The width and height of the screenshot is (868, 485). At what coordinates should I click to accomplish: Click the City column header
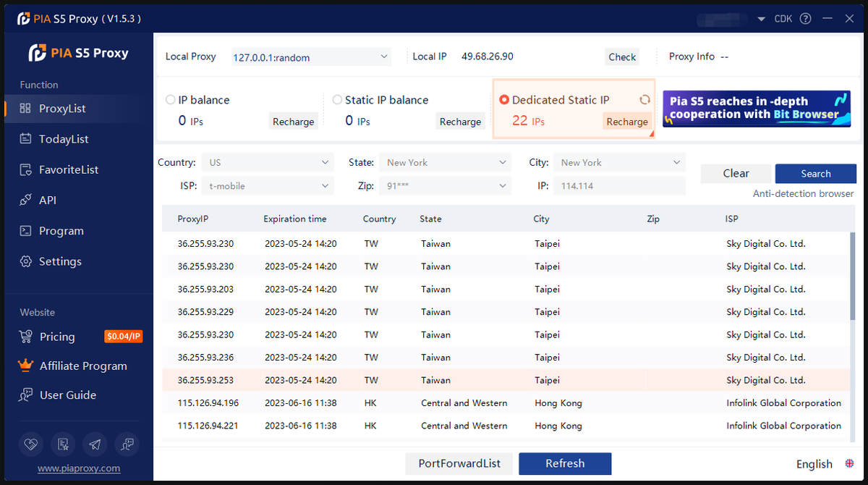click(541, 219)
